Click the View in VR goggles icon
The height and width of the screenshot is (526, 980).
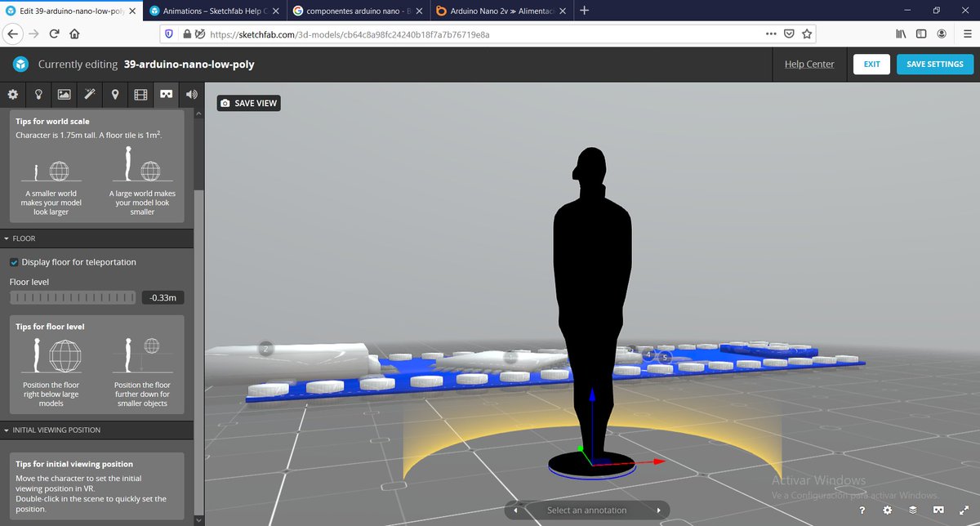(939, 510)
